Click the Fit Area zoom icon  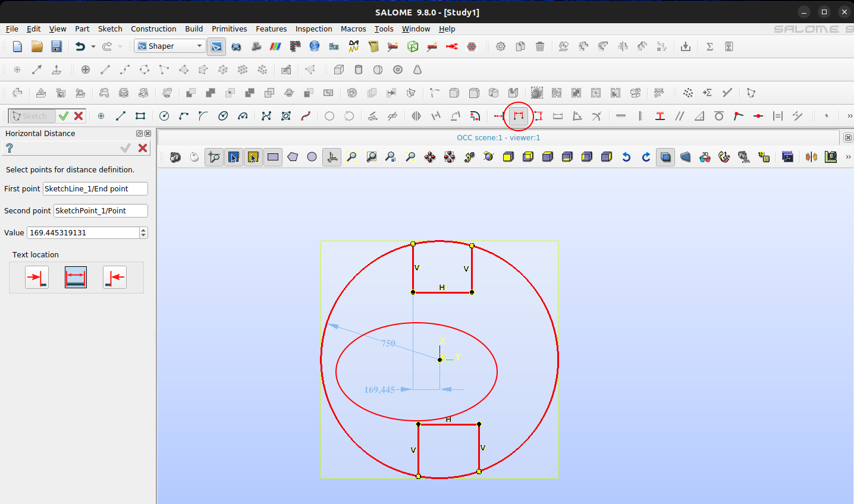[x=371, y=157]
